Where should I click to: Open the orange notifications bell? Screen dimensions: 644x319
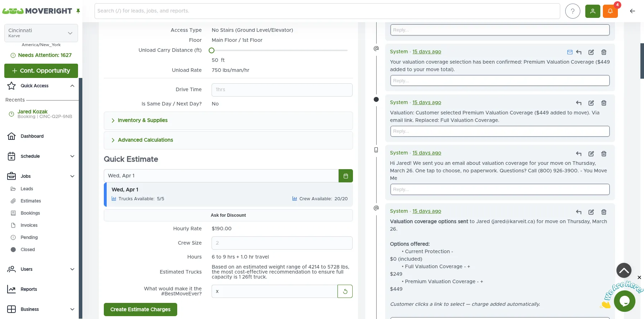click(610, 11)
